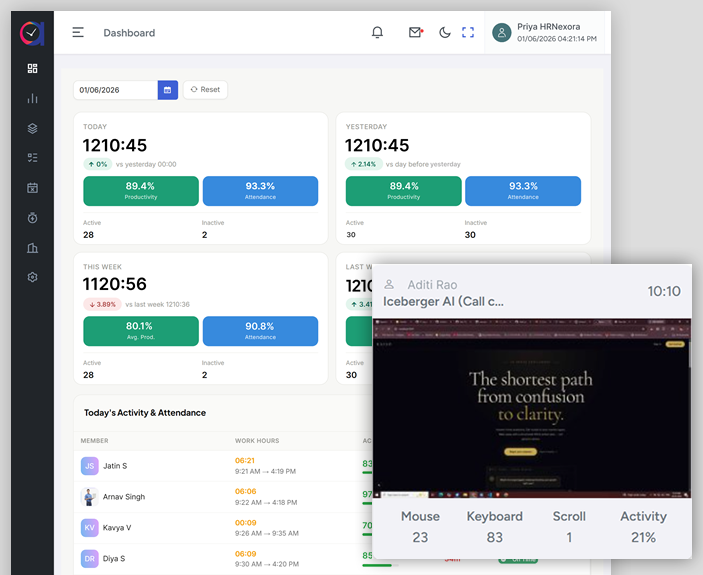Click Jatin's 06:21 work hours

click(245, 461)
